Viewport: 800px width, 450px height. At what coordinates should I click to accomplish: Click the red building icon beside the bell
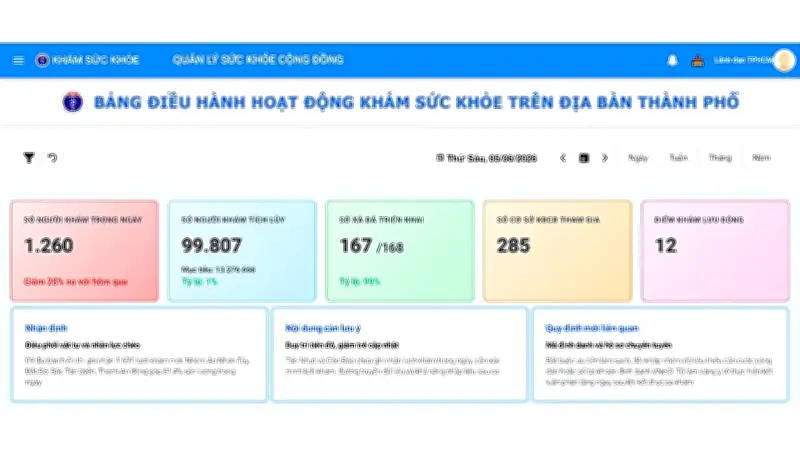coord(697,61)
